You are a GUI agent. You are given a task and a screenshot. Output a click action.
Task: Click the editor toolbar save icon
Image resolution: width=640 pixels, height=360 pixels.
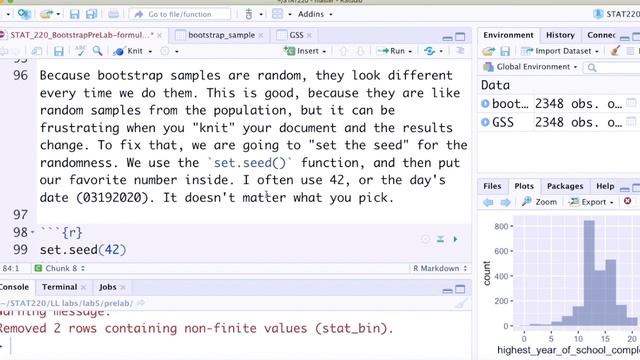59,51
